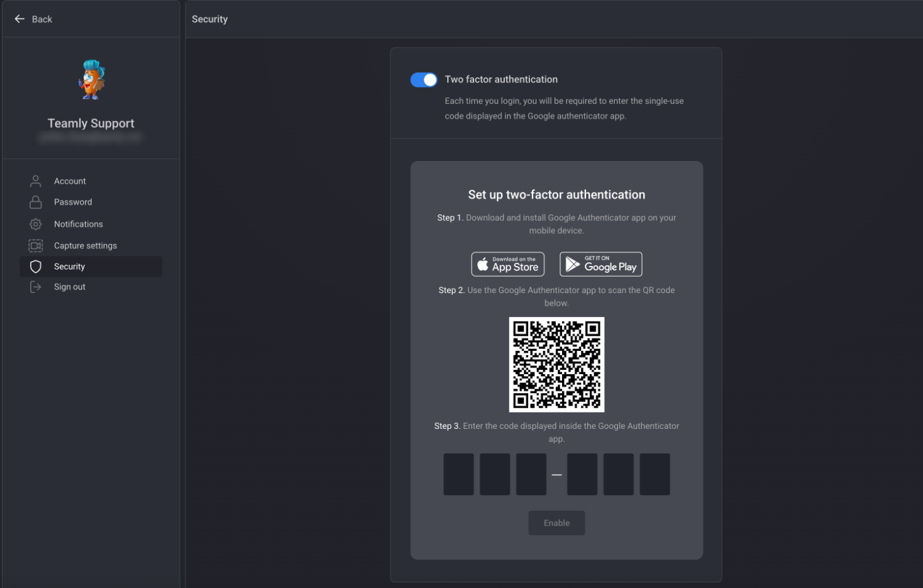Screen dimensions: 923x588
Task: Focus the second code digit box
Action: click(x=495, y=474)
